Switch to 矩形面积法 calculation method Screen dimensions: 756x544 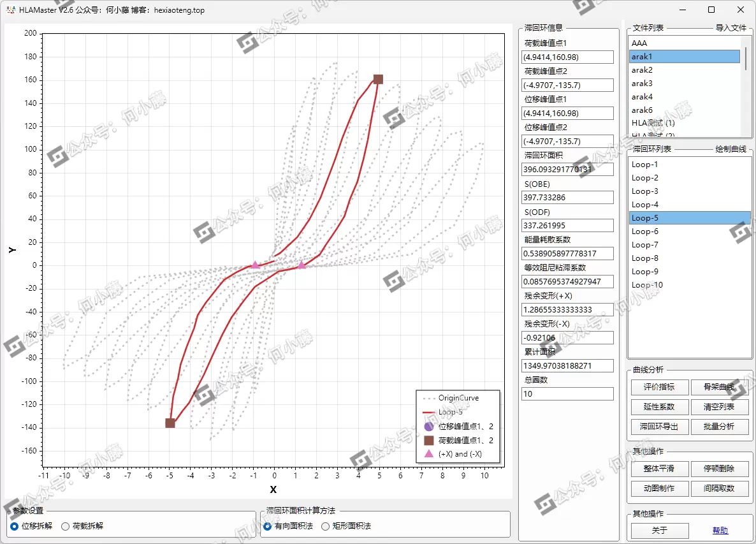pos(326,526)
